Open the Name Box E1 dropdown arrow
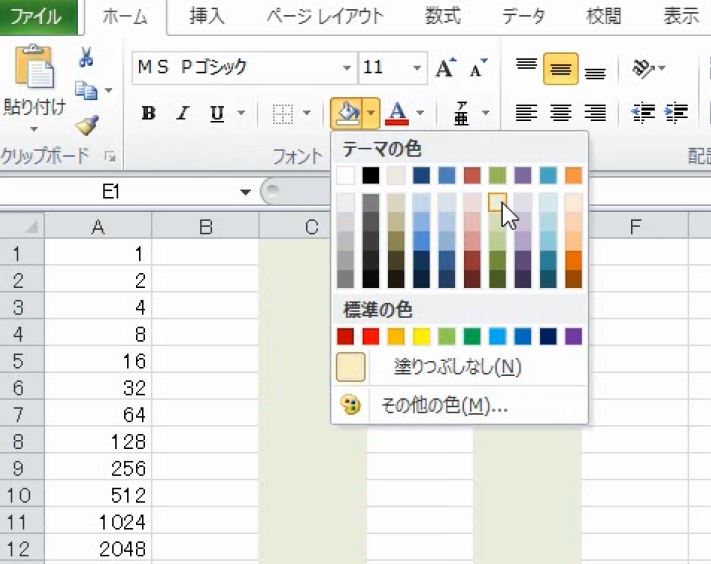 (245, 192)
